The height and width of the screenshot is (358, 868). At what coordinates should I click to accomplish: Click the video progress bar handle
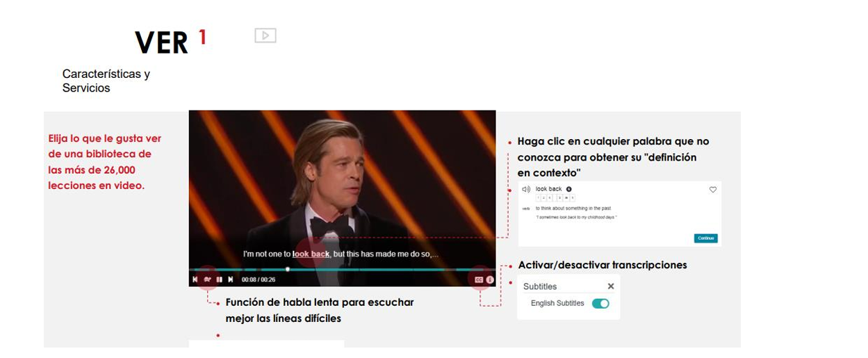288,269
